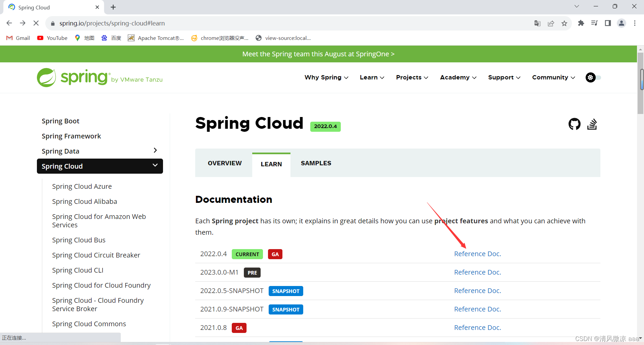The height and width of the screenshot is (345, 644).
Task: Open view-source:local bookmark
Action: pyautogui.click(x=283, y=38)
